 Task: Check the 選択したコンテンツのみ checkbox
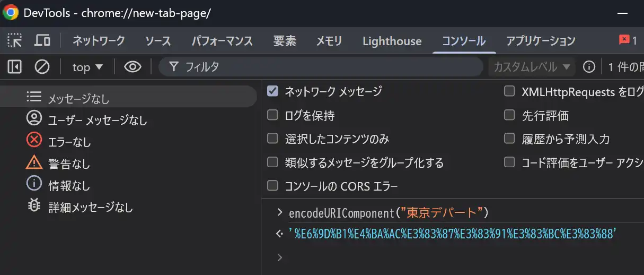(272, 139)
